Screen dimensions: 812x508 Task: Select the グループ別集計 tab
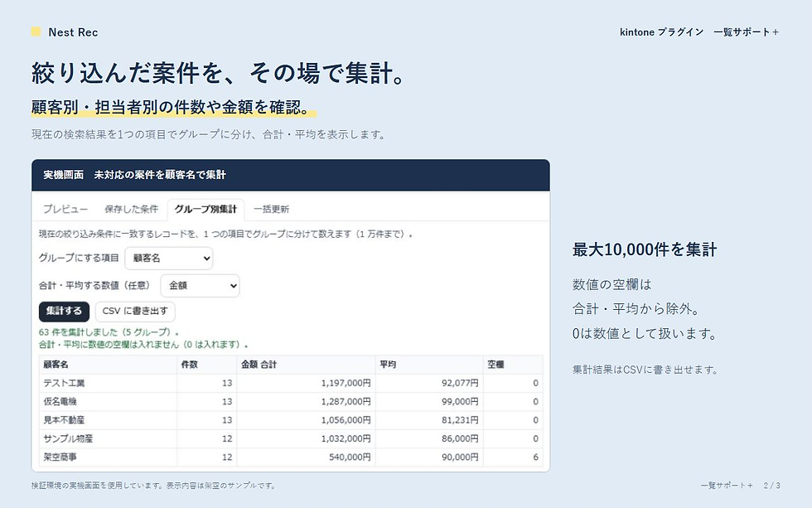coord(205,209)
